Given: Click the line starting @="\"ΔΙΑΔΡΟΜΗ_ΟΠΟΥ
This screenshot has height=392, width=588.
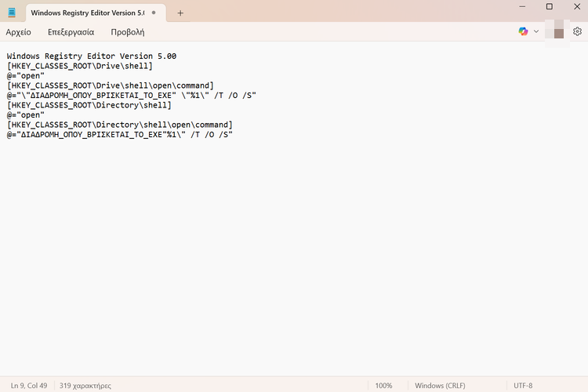Looking at the screenshot, I should pos(131,96).
